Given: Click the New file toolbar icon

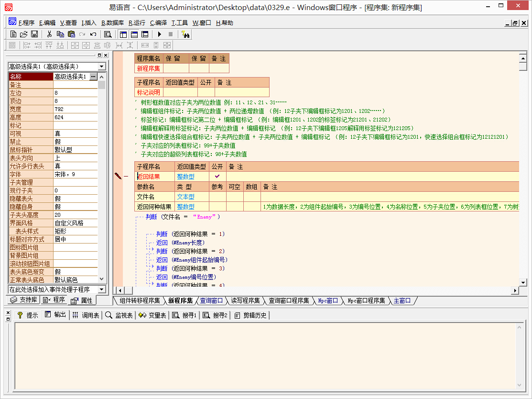Looking at the screenshot, I should coord(13,34).
